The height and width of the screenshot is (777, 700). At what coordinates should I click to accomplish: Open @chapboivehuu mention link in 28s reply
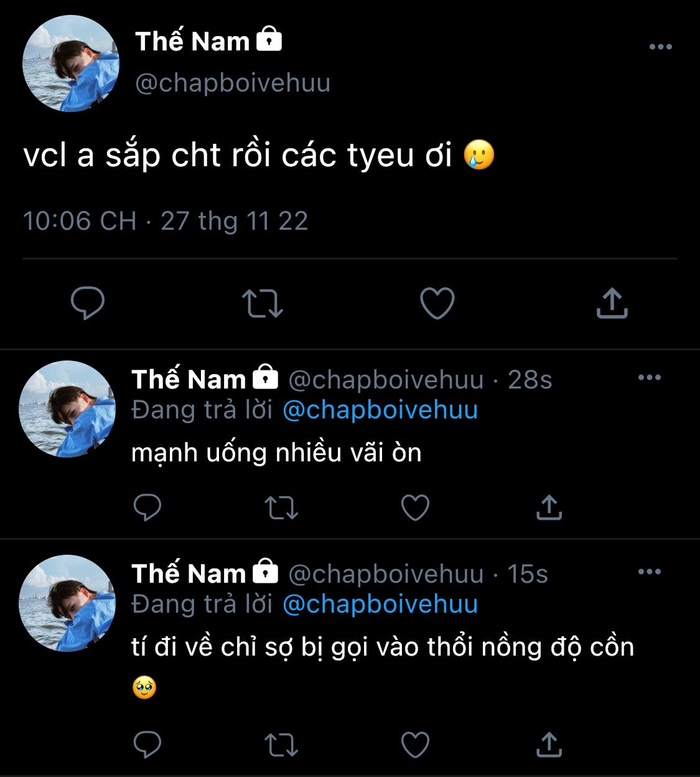pos(380,410)
